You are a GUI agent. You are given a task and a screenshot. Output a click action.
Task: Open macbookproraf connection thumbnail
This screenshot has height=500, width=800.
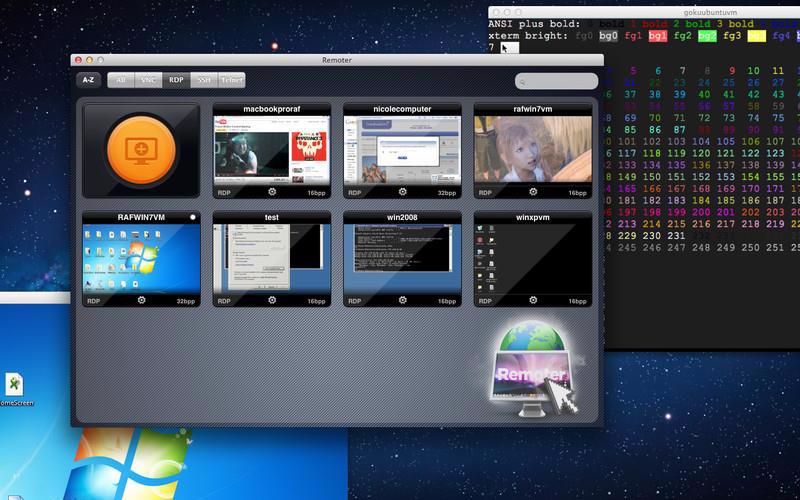(x=272, y=150)
